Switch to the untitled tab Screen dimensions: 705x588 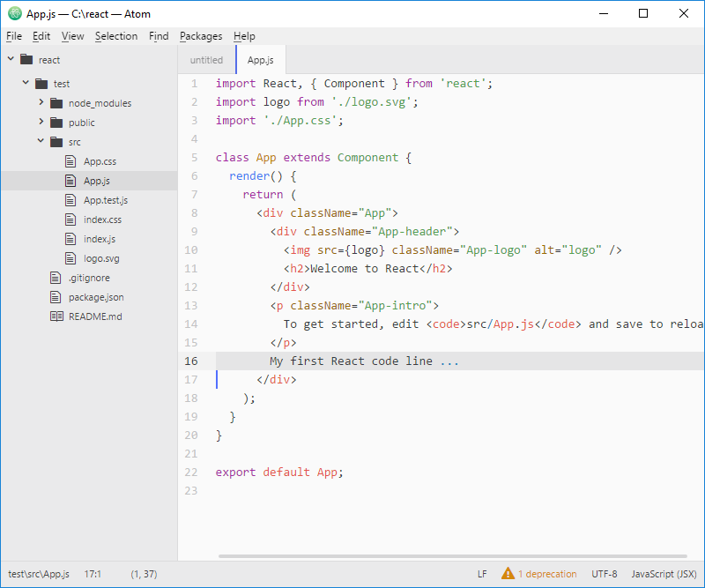pos(206,60)
